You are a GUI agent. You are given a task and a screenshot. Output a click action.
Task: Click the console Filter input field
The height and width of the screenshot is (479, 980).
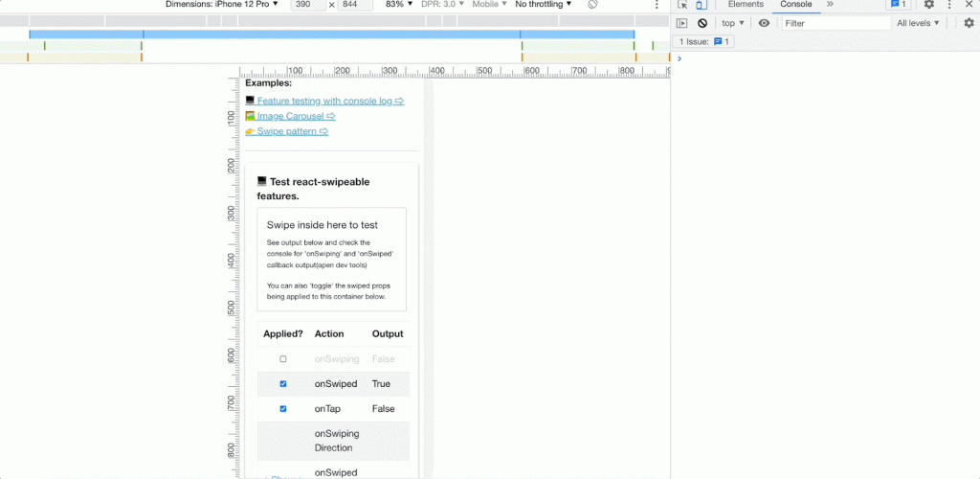click(835, 23)
